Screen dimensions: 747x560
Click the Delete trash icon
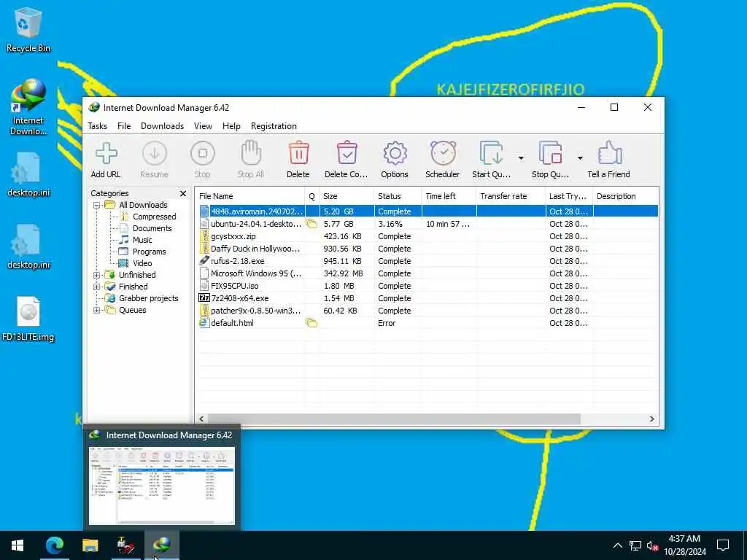(x=298, y=153)
